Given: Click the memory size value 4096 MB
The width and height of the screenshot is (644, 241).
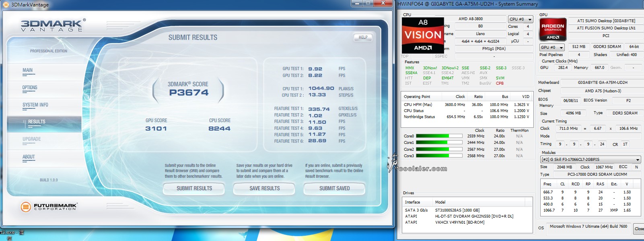Looking at the screenshot, I should pos(573,113).
